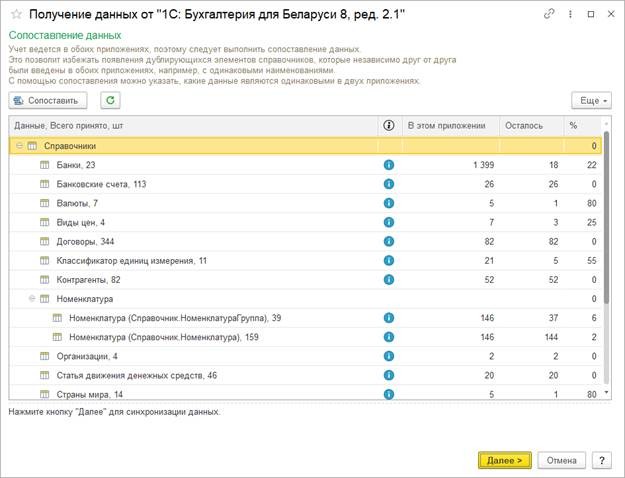Collapse the Справочники tree group
This screenshot has width=625, height=478.
pos(19,146)
